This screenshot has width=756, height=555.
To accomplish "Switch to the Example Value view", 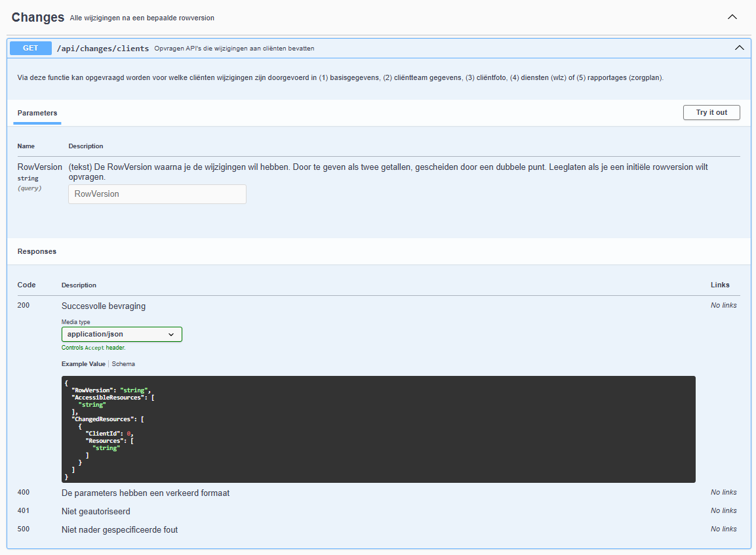I will (83, 363).
